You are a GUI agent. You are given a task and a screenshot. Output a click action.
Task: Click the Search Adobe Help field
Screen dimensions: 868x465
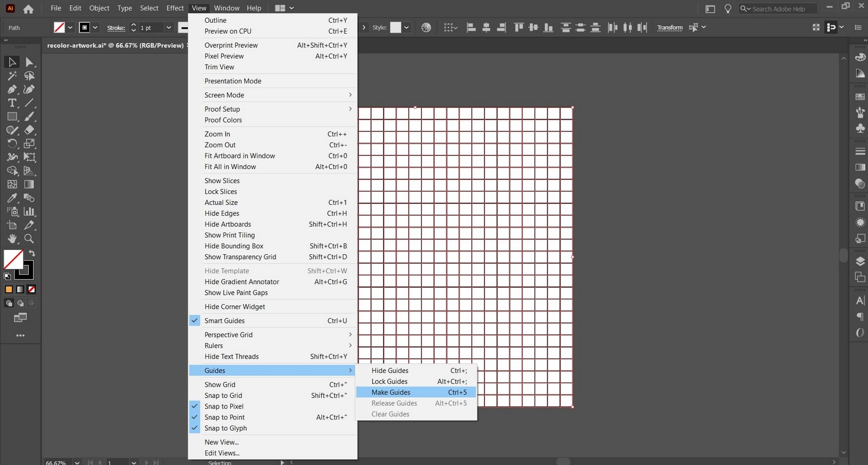(x=778, y=9)
